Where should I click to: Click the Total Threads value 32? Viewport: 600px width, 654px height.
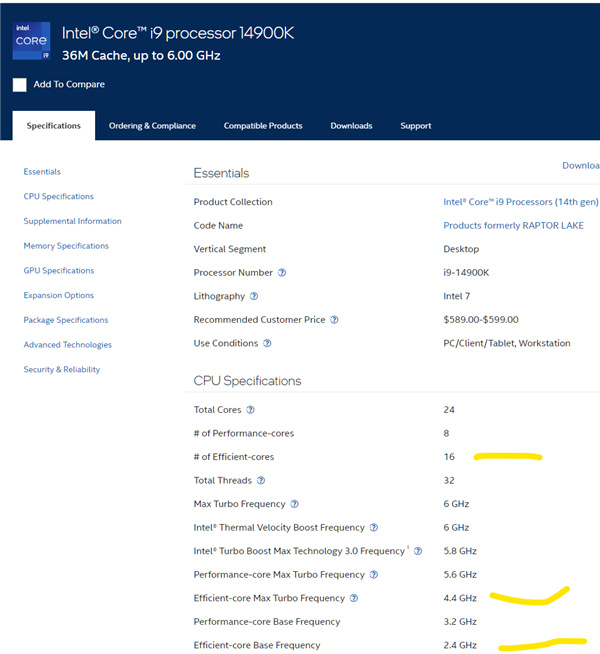(x=449, y=480)
